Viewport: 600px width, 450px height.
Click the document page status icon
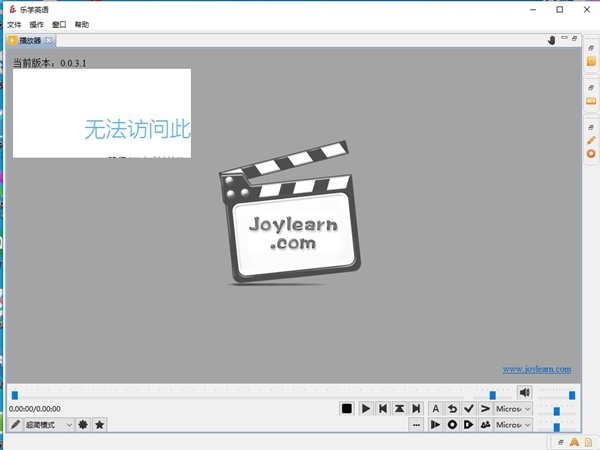(588, 442)
